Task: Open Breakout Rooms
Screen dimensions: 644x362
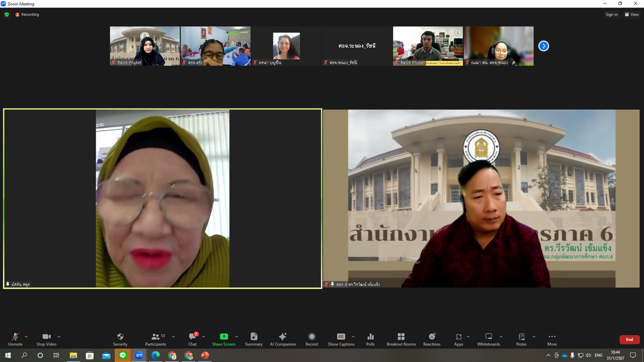Action: [x=401, y=339]
